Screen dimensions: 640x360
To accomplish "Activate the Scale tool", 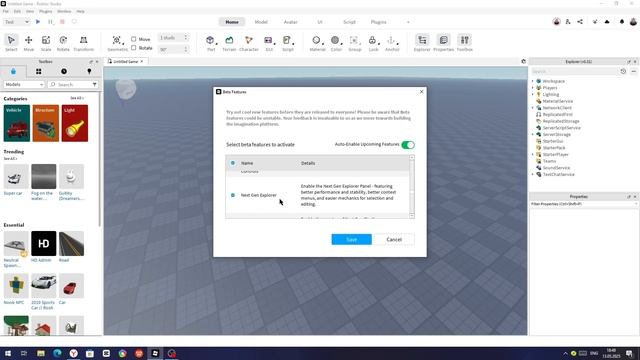I will (x=46, y=43).
